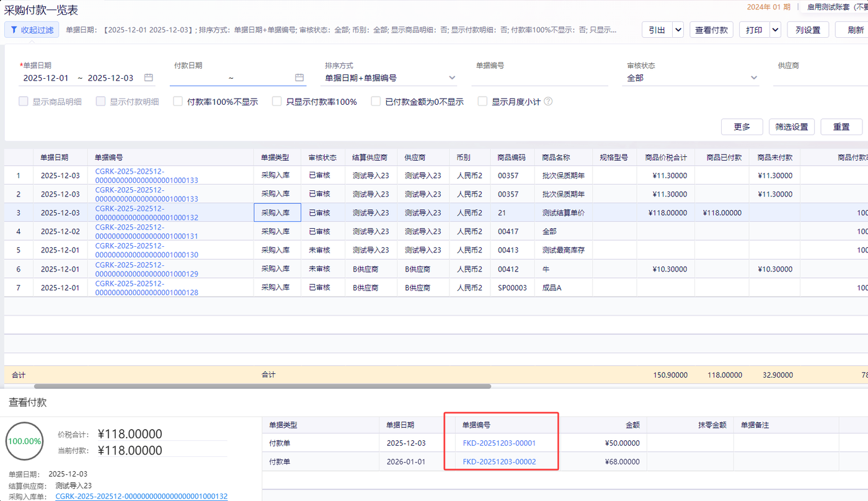The image size is (868, 501).
Task: Click product code 00417 cell
Action: (512, 231)
